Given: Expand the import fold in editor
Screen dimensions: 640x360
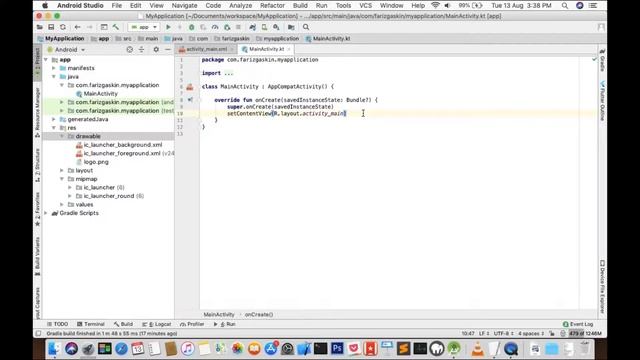Looking at the screenshot, I should pyautogui.click(x=229, y=73).
